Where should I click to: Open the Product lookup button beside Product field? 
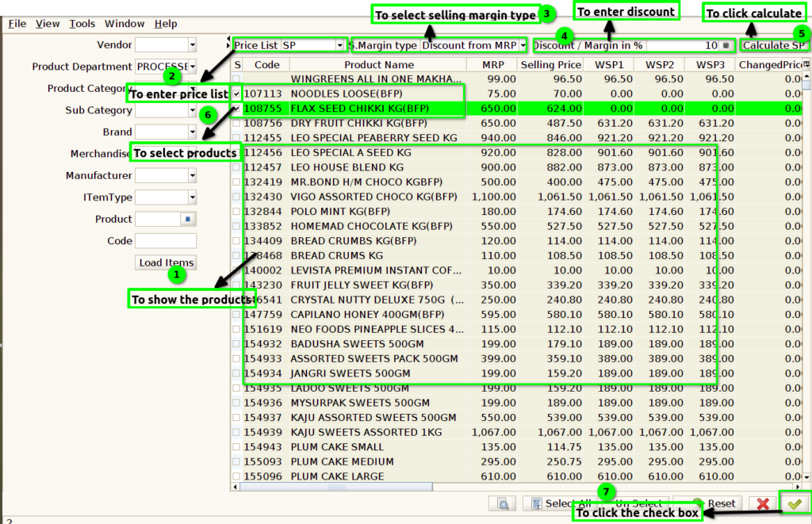(188, 219)
